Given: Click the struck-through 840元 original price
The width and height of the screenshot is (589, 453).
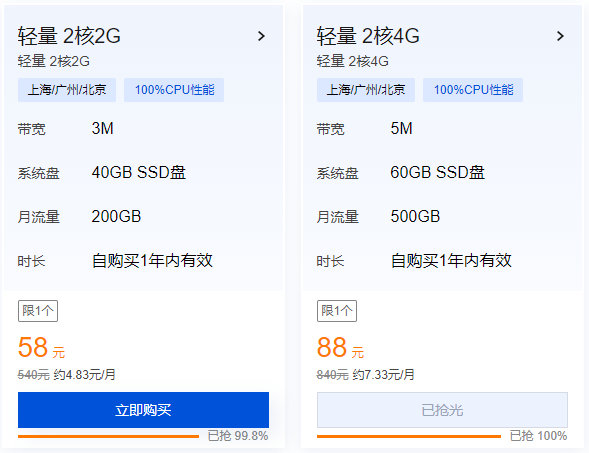Looking at the screenshot, I should pos(332,374).
